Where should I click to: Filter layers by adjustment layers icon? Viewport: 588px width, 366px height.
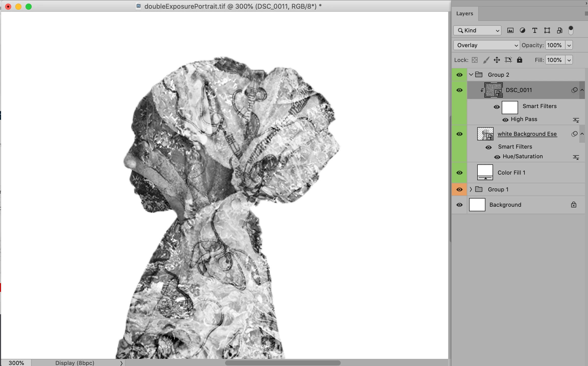coord(522,31)
